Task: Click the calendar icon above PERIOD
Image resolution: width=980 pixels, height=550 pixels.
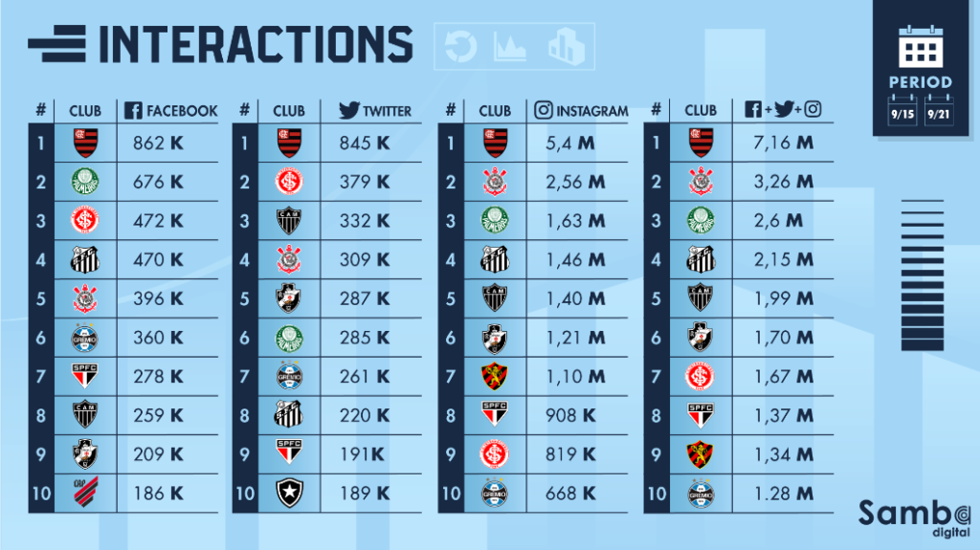Action: tap(921, 45)
